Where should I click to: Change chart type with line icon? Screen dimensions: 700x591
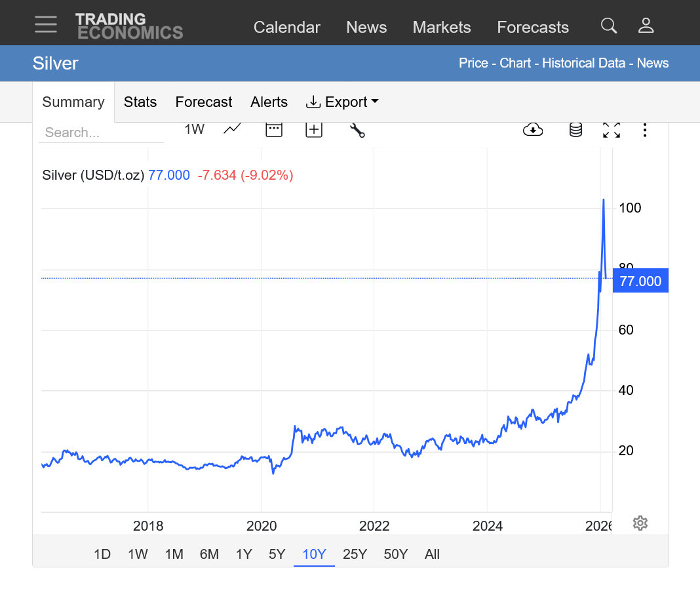point(232,129)
